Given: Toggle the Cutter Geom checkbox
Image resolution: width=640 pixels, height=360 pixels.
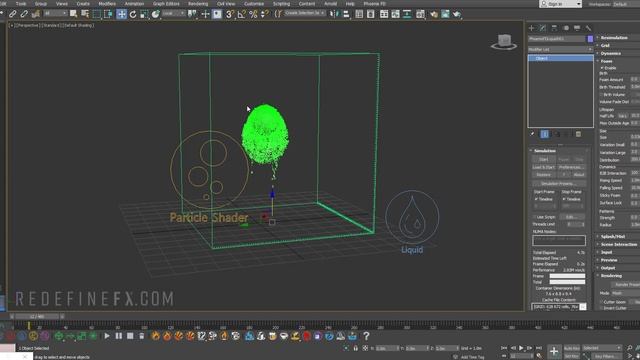Looking at the screenshot, I should pyautogui.click(x=602, y=302).
